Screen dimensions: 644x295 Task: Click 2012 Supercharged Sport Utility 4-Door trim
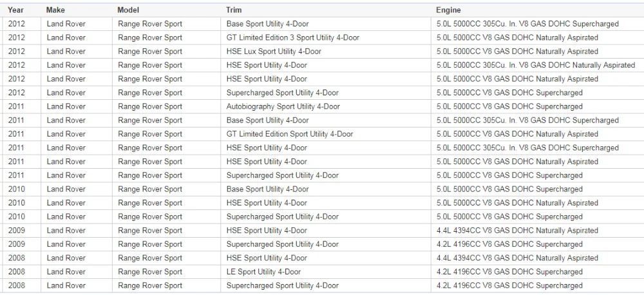tap(283, 93)
